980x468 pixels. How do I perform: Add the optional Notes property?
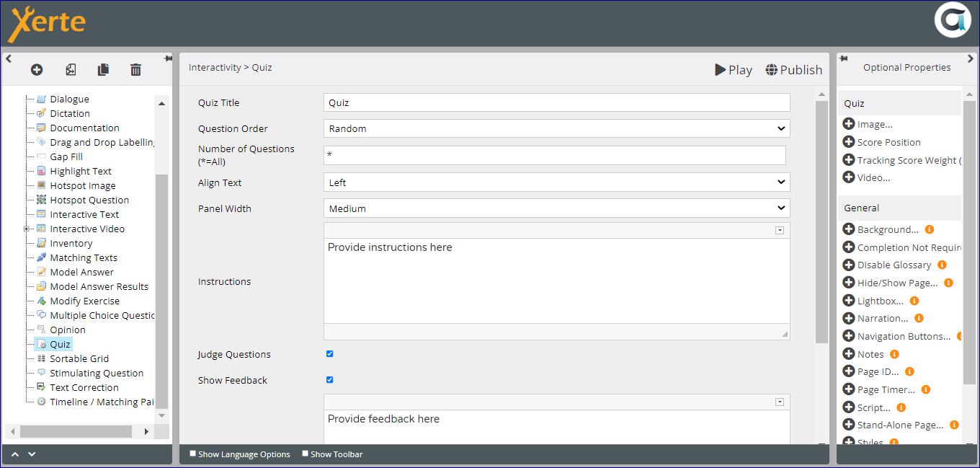click(849, 354)
